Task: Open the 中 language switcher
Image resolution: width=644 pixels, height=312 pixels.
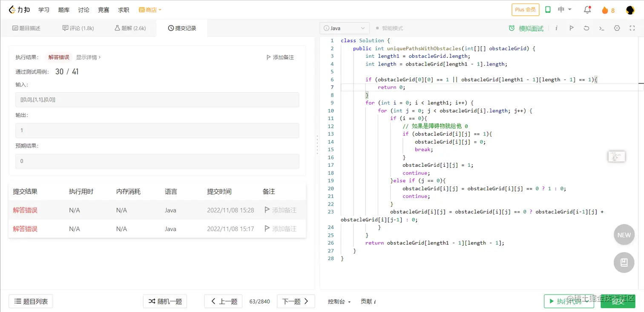Action: (x=564, y=10)
